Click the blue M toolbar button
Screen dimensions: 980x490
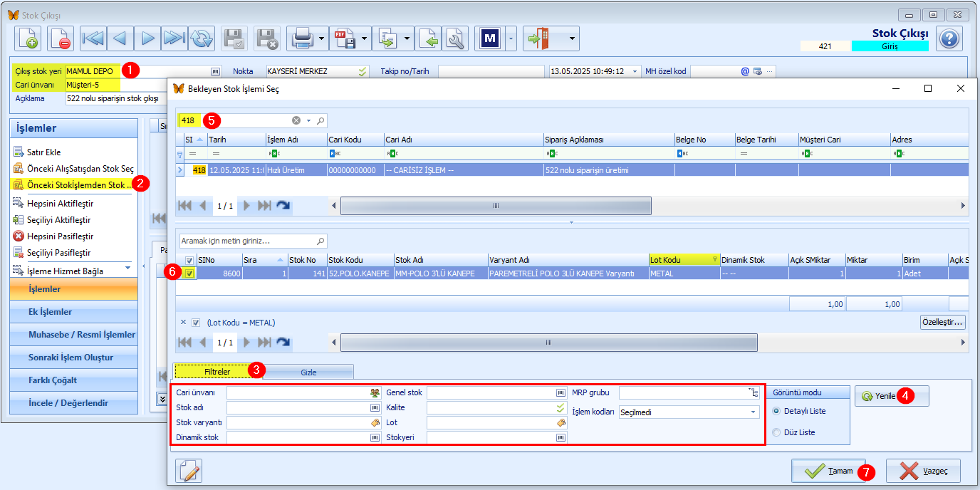click(x=490, y=38)
